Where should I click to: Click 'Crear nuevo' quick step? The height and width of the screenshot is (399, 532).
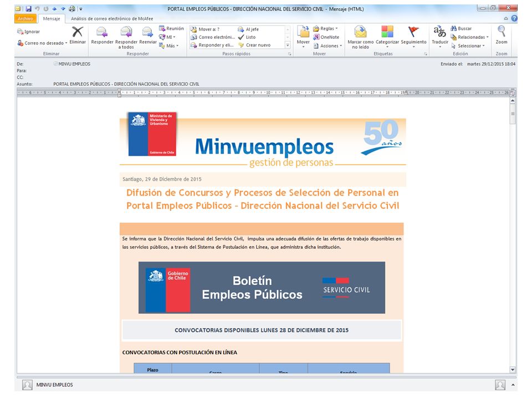point(254,45)
